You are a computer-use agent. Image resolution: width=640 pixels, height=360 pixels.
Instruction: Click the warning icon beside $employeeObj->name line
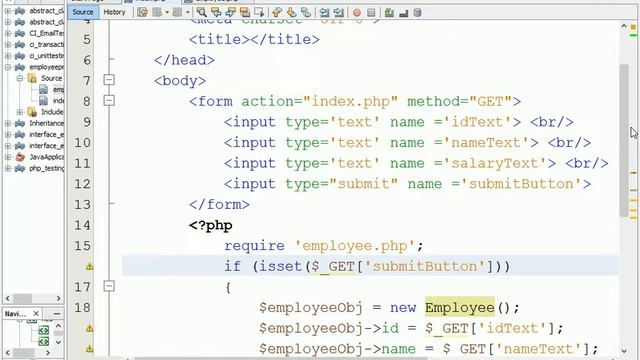(x=89, y=349)
